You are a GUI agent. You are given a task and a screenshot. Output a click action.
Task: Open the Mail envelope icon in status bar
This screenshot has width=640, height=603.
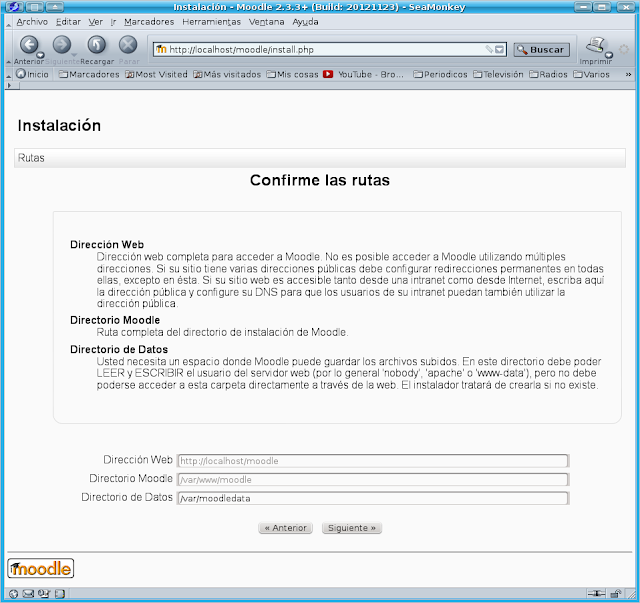(28, 594)
